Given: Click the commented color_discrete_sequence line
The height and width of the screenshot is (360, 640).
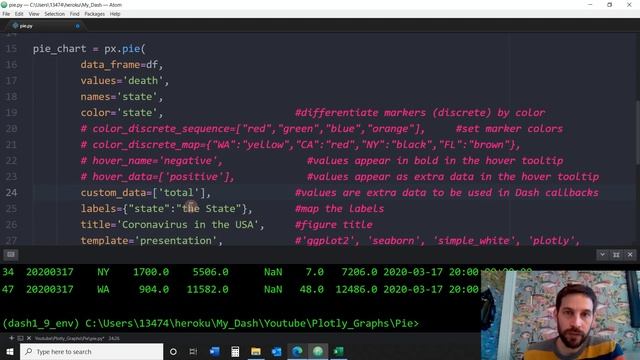Looking at the screenshot, I should pos(253,129).
